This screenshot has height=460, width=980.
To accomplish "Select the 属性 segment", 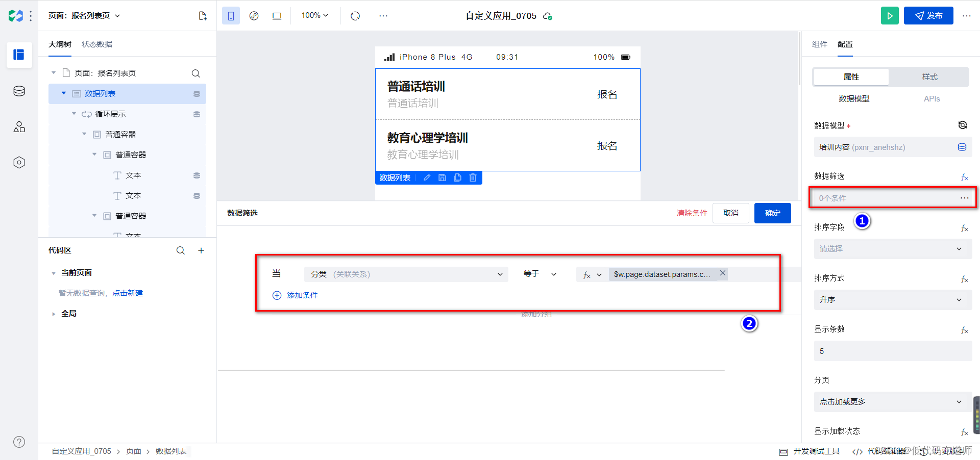I will [x=851, y=77].
